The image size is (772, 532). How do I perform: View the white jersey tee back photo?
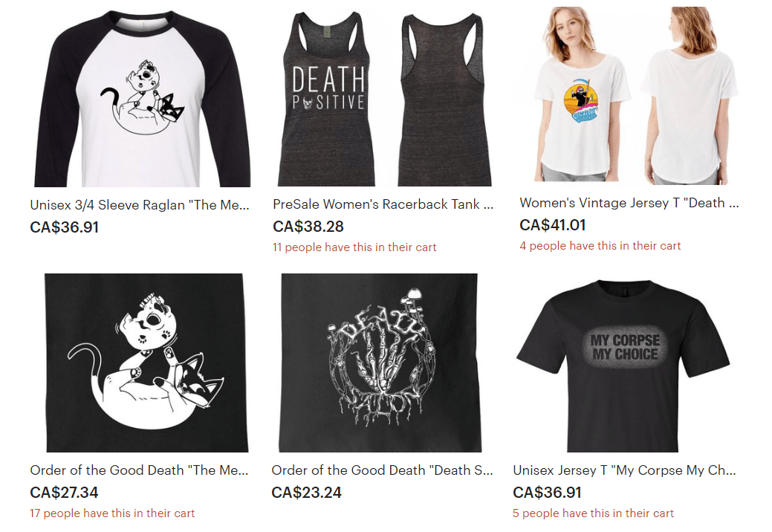[690, 95]
